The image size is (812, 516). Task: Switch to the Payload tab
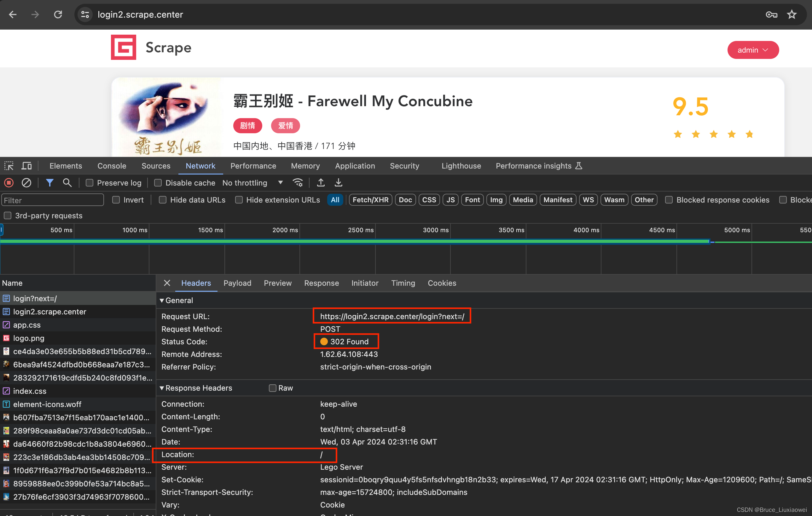click(237, 283)
